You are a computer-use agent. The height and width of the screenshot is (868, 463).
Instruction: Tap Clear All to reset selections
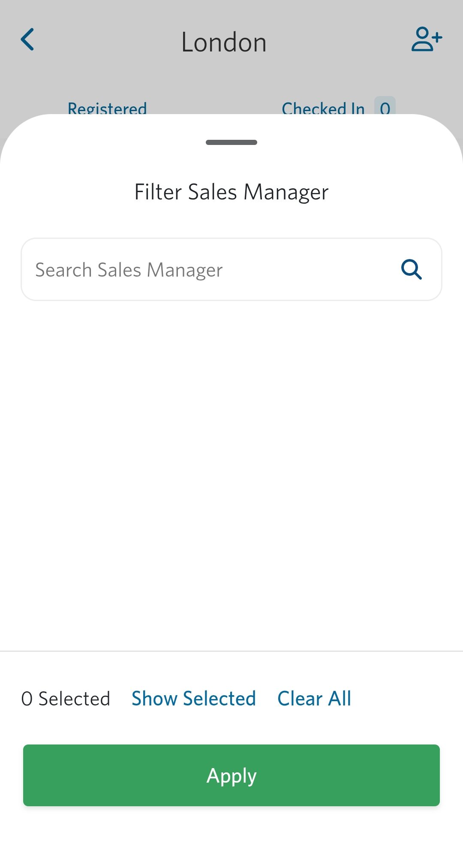point(314,699)
